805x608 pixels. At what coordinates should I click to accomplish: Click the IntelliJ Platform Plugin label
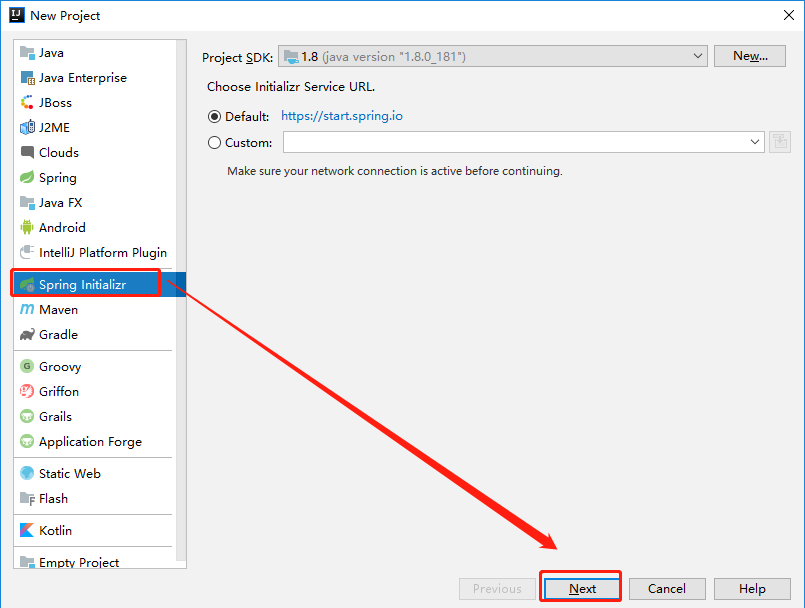click(x=103, y=253)
